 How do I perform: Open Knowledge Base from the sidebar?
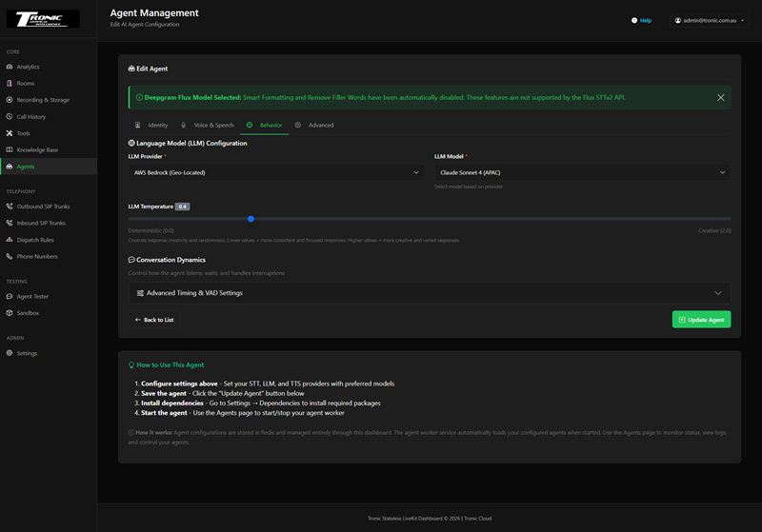coord(49,149)
